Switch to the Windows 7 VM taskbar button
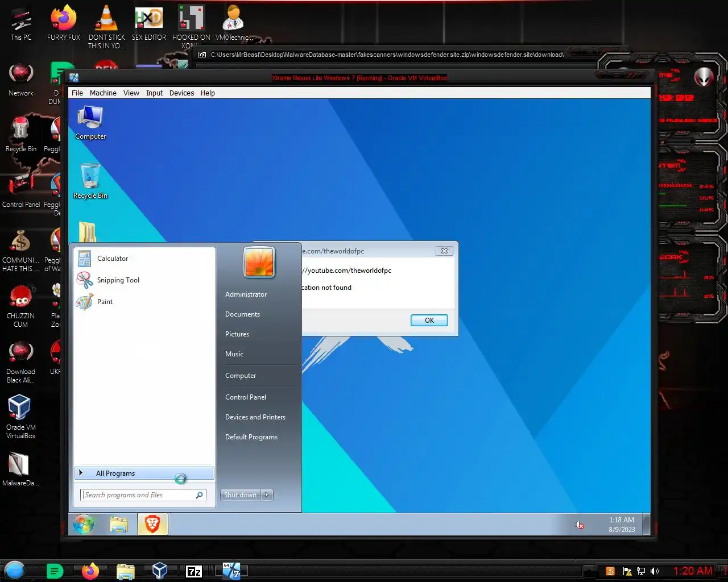Image resolution: width=728 pixels, height=582 pixels. click(231, 571)
